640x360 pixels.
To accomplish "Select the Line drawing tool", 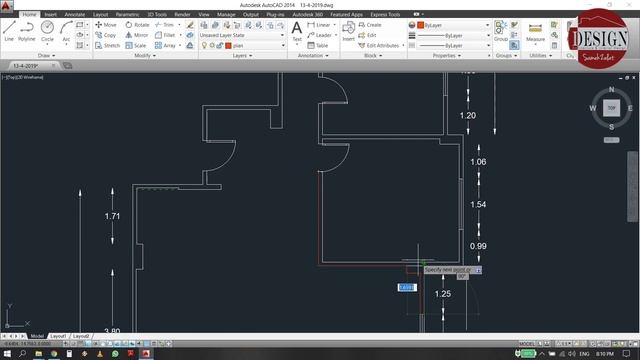I will (x=9, y=31).
